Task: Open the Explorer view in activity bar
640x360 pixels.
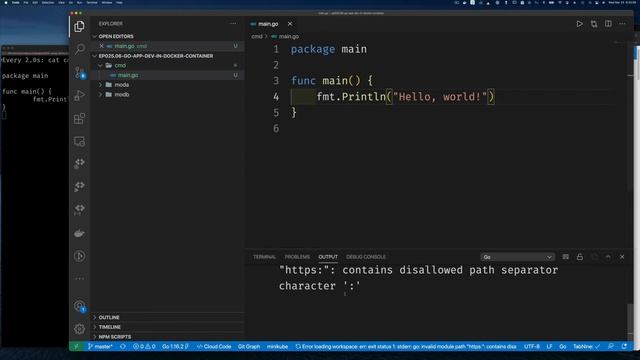Action: pyautogui.click(x=79, y=27)
